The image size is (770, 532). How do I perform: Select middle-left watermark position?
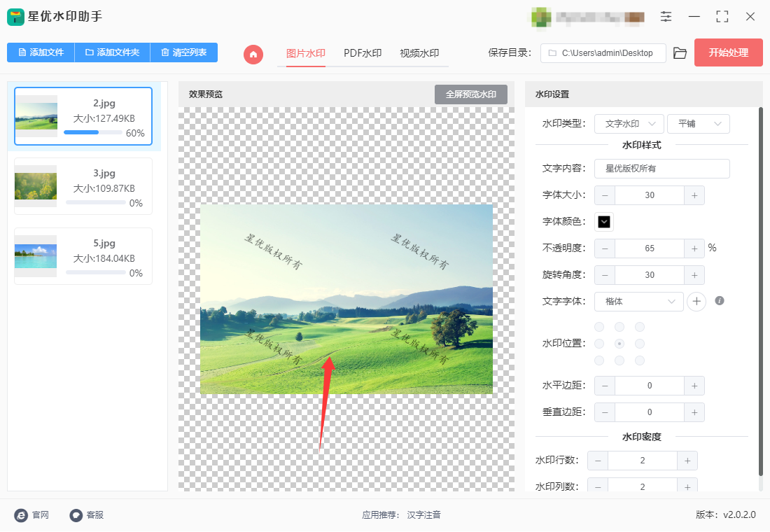click(x=599, y=344)
